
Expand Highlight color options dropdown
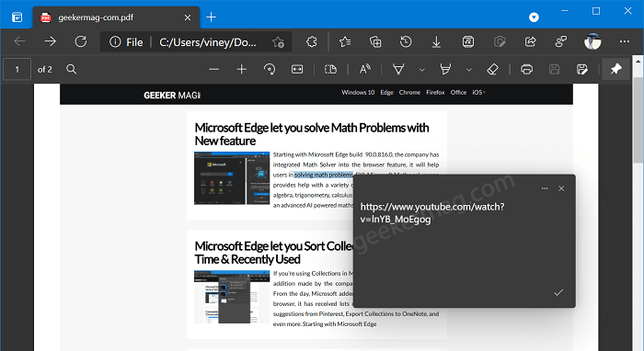coord(469,70)
